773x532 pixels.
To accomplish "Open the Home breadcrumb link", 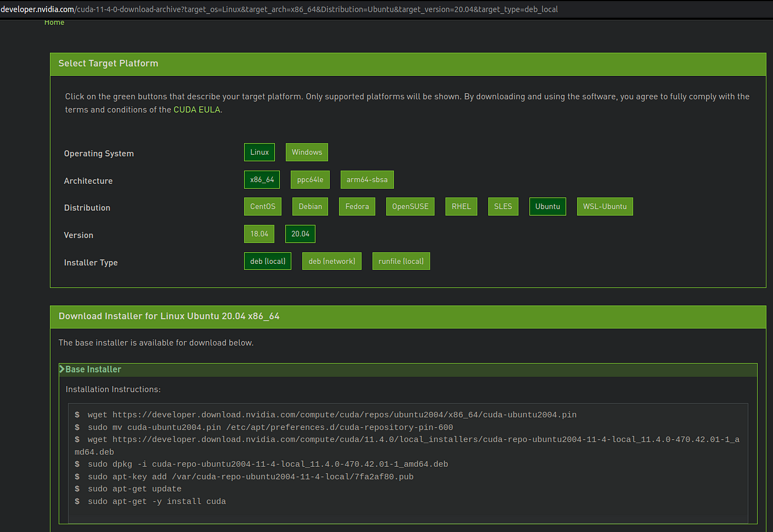I will click(54, 22).
